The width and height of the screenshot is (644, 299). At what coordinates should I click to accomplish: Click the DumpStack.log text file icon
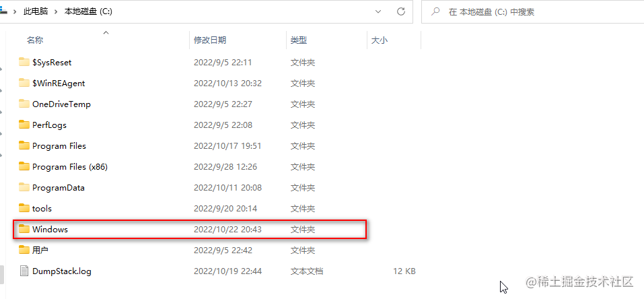click(25, 271)
